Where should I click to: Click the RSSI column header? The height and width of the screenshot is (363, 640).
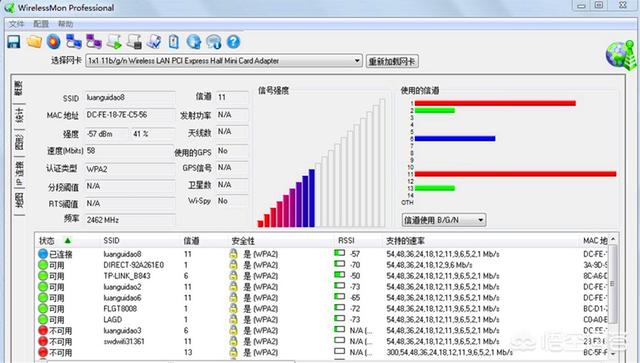[x=346, y=241]
